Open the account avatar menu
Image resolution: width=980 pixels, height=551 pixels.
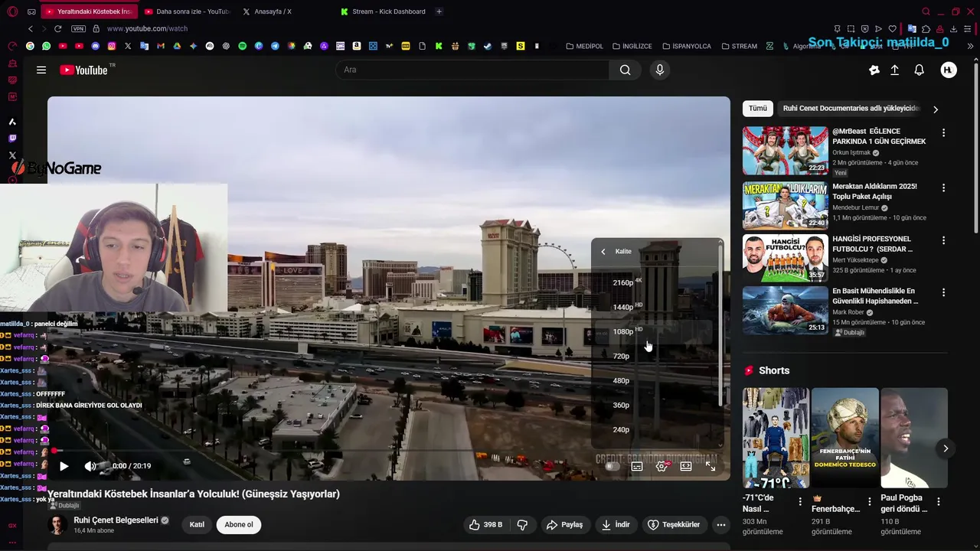click(x=948, y=70)
